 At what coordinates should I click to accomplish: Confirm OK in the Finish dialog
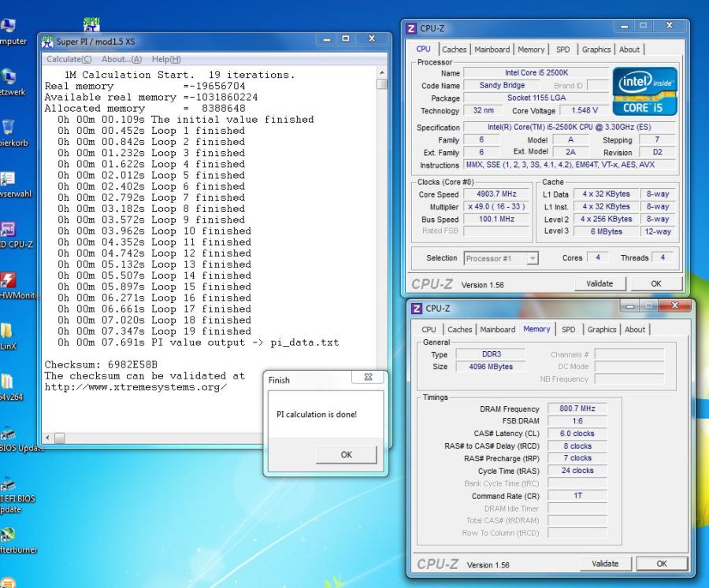347,455
